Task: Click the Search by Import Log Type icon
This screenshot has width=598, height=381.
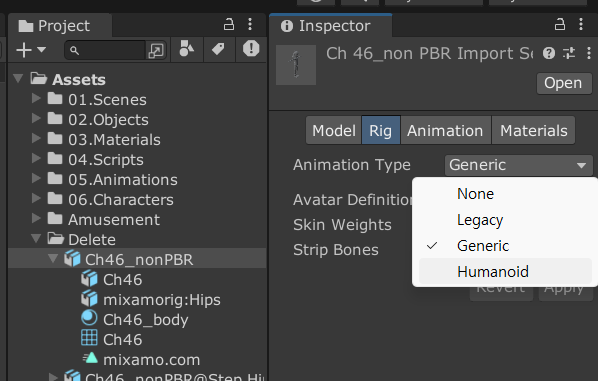Action: pyautogui.click(x=251, y=48)
